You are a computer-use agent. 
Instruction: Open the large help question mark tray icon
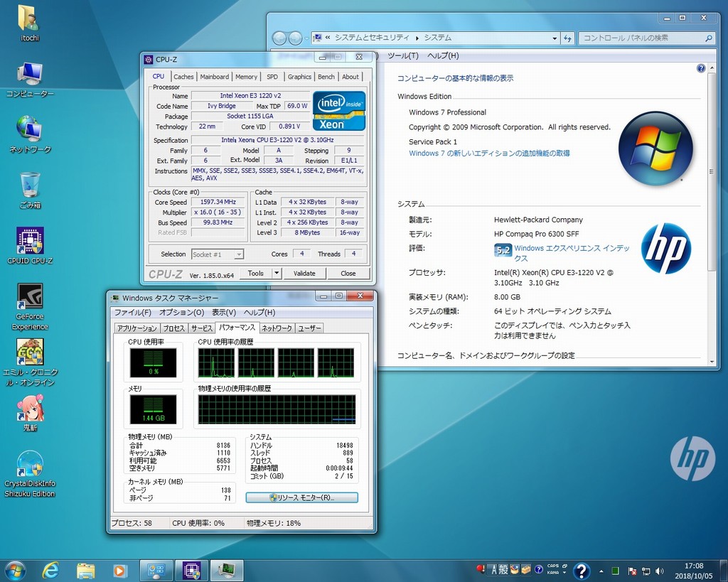coord(582,571)
